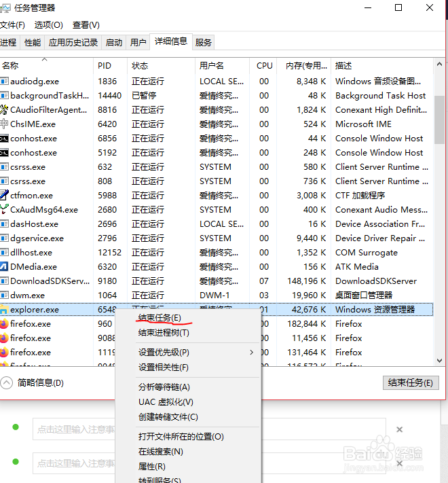Switch to the 用户 tab

138,42
